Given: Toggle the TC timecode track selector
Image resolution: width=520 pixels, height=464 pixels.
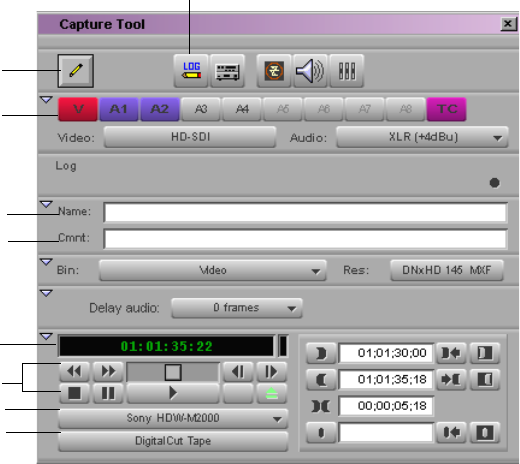Looking at the screenshot, I should pyautogui.click(x=447, y=109).
